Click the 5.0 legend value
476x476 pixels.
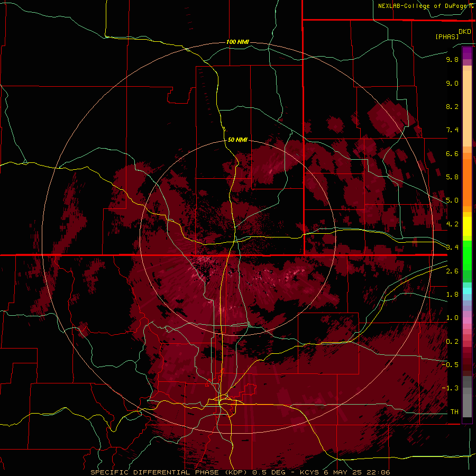(x=452, y=200)
